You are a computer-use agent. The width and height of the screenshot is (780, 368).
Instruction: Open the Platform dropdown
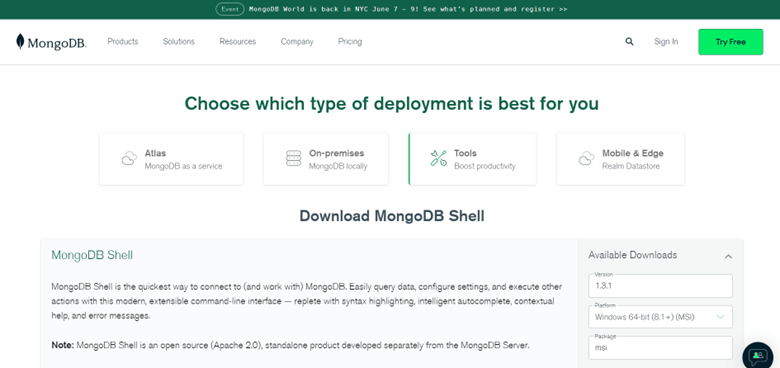click(660, 317)
